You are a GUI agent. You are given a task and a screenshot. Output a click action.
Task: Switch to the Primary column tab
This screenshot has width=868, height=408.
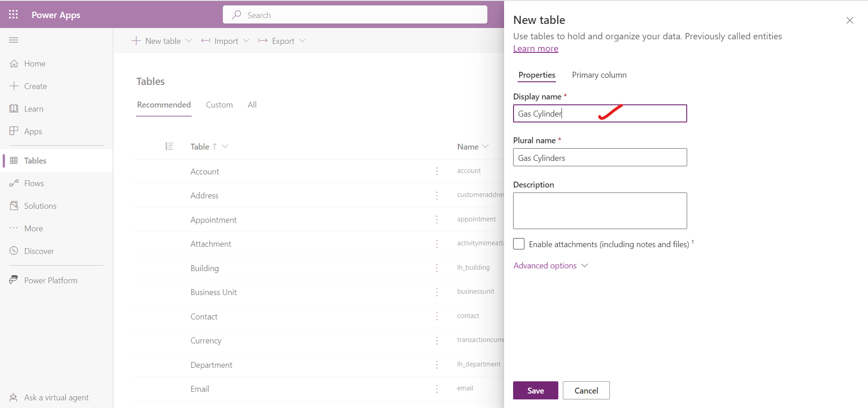[x=599, y=75]
